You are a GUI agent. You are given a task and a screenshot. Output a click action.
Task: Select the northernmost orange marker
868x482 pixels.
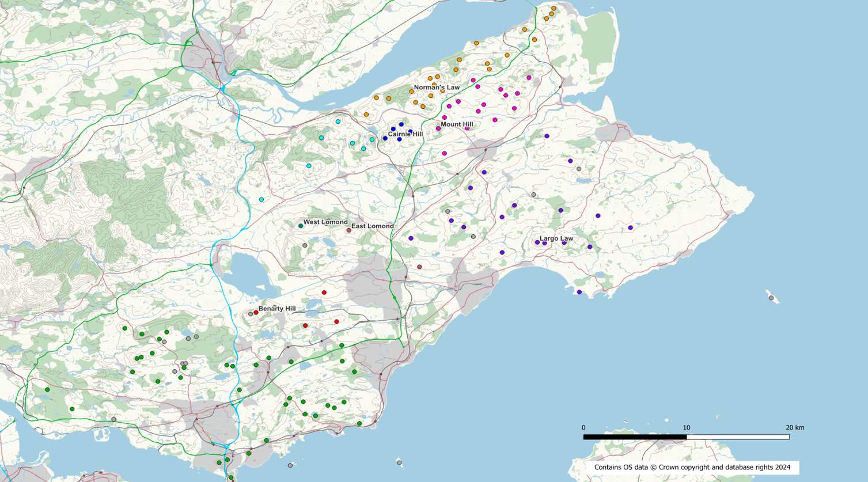554,9
